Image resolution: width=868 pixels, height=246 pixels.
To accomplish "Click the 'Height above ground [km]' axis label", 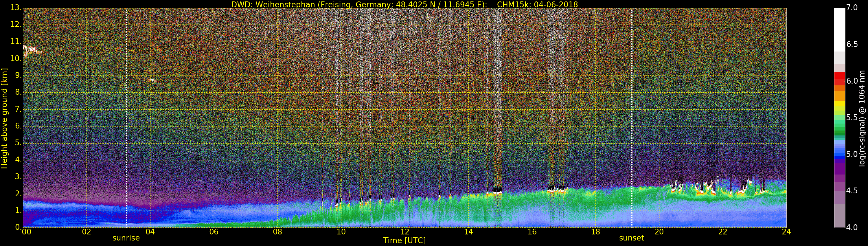I will 4,118.
